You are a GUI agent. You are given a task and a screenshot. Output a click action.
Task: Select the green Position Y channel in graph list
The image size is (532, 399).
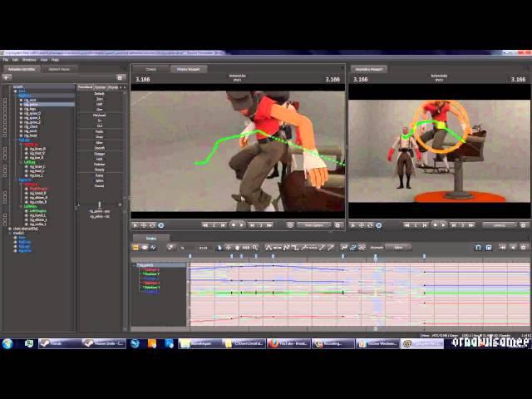click(151, 273)
